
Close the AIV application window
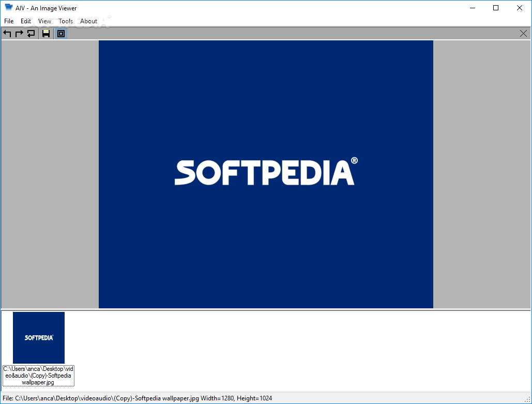coord(520,8)
